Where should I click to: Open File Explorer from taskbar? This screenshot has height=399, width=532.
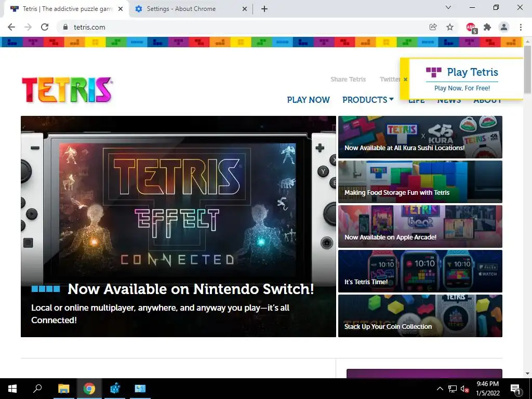point(63,389)
